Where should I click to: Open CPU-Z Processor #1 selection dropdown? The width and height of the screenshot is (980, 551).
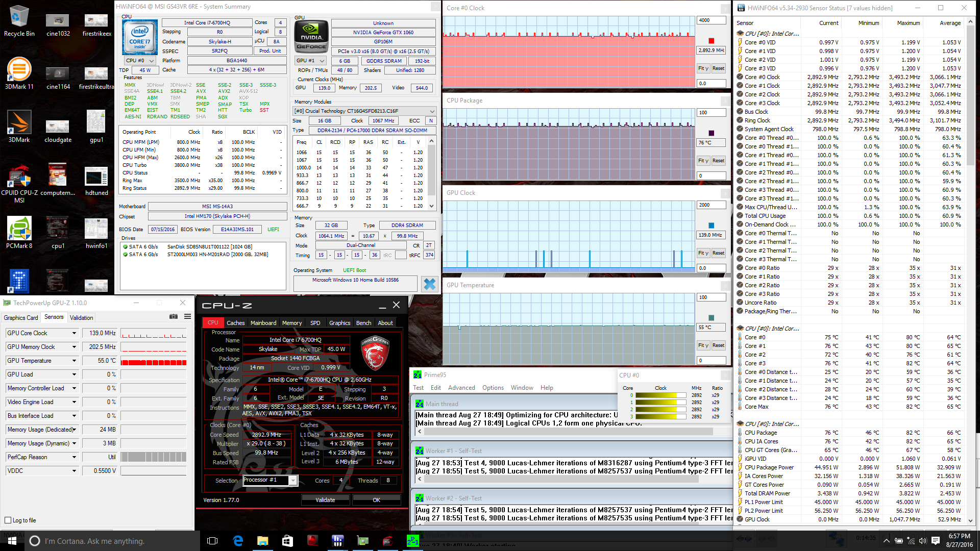(x=293, y=481)
